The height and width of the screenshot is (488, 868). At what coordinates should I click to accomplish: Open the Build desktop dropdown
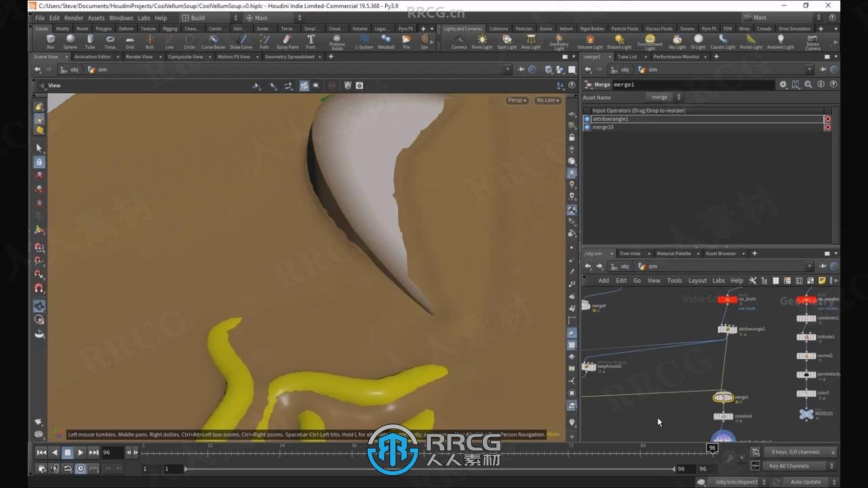(210, 18)
